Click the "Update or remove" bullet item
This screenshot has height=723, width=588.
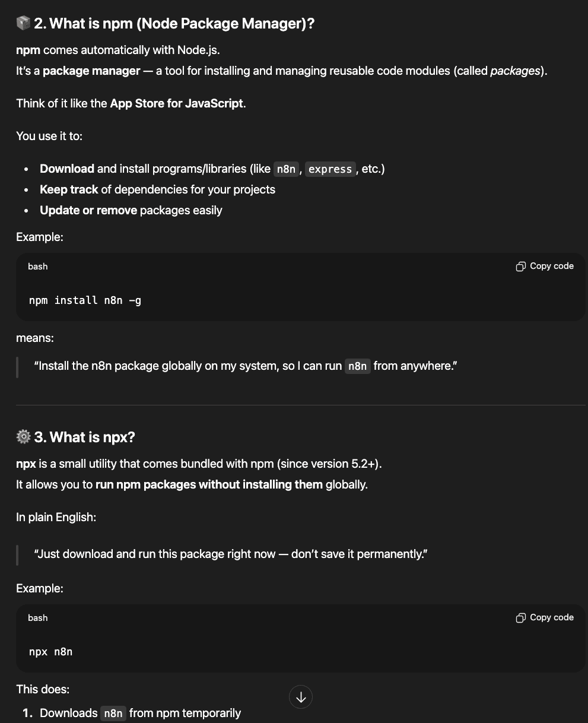point(131,211)
